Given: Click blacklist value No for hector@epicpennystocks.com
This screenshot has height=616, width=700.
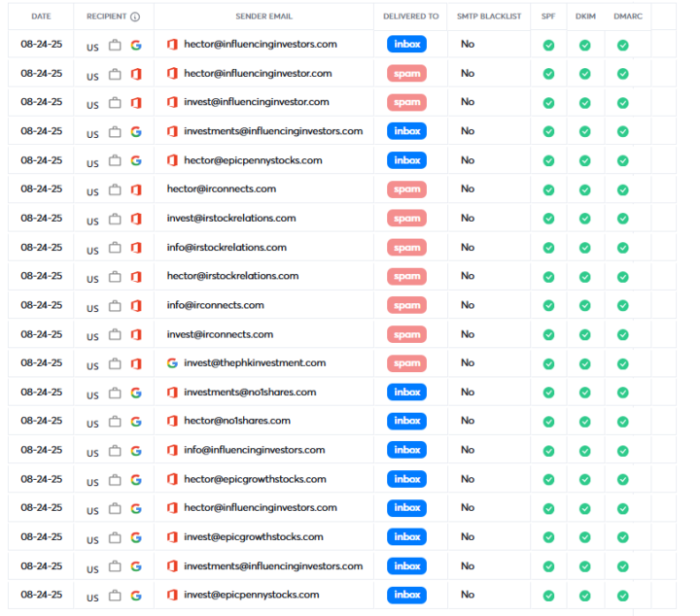Looking at the screenshot, I should pyautogui.click(x=468, y=160).
